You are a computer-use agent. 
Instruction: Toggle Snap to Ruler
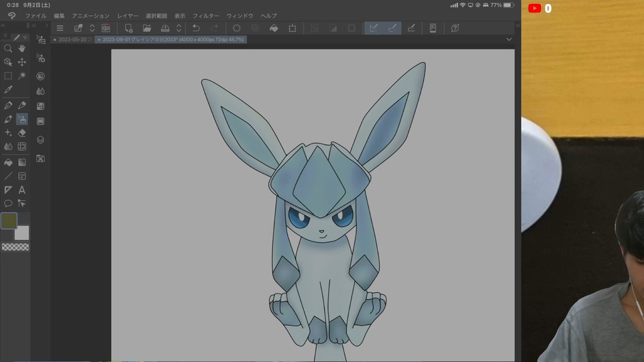(x=374, y=28)
